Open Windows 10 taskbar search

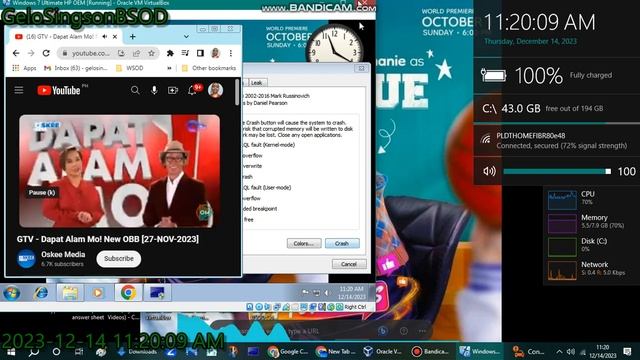tap(34, 351)
